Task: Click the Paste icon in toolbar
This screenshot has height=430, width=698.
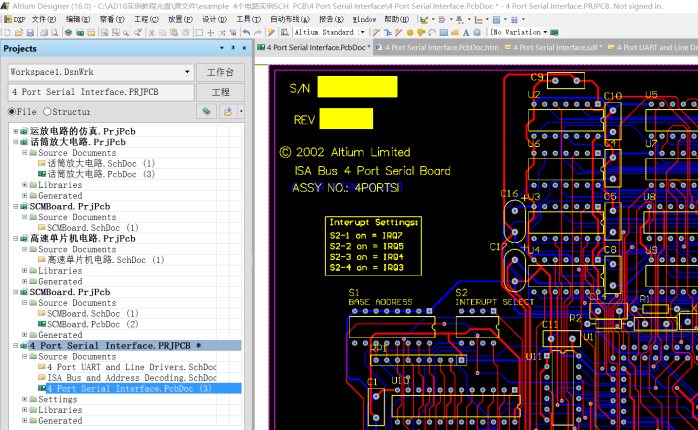Action: pyautogui.click(x=174, y=32)
